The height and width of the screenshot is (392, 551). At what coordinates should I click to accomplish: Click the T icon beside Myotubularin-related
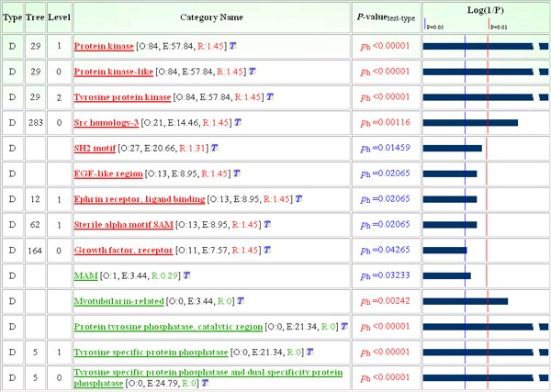coord(241,301)
